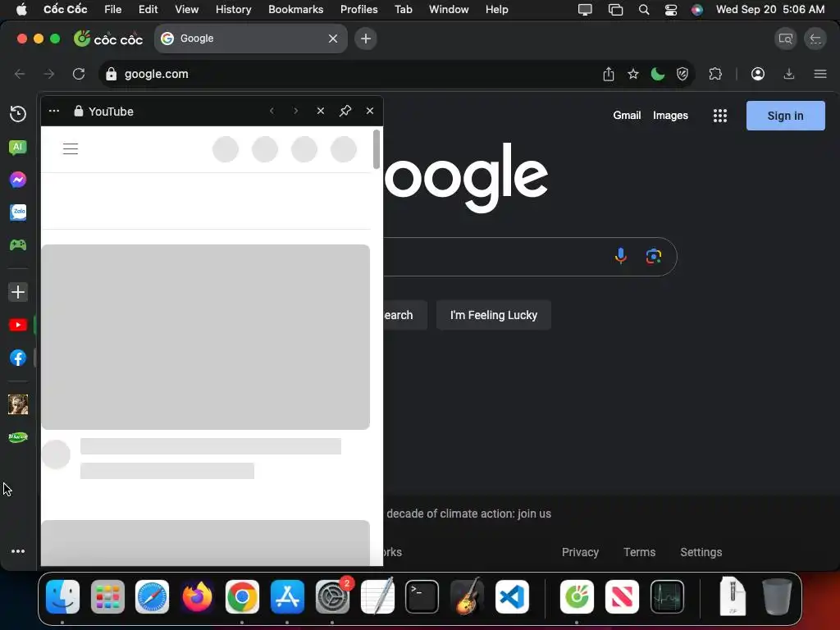Open the green oval logo sidebar shortcut

click(x=18, y=437)
